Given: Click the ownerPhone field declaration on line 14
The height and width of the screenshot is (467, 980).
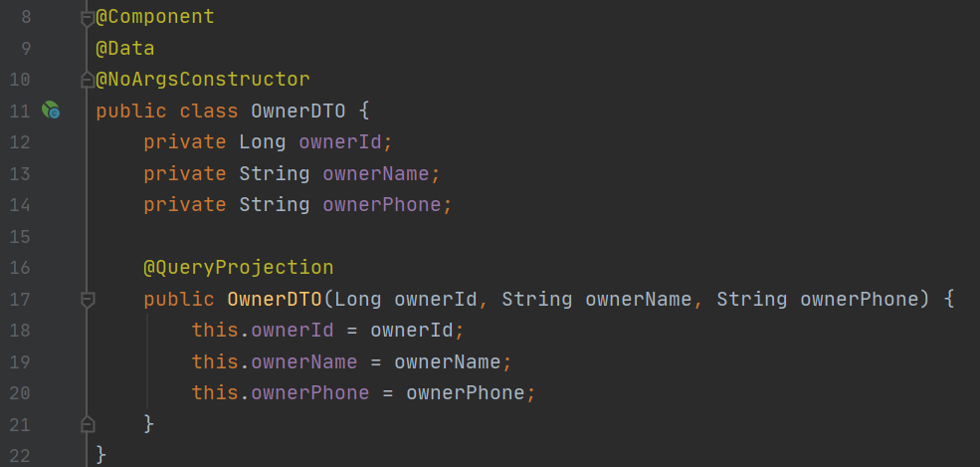Looking at the screenshot, I should click(x=382, y=205).
